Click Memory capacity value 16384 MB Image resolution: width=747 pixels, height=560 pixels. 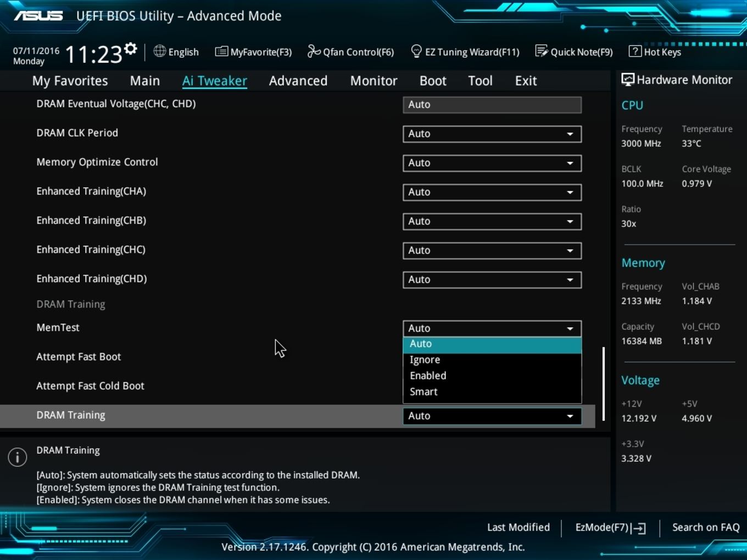(x=642, y=341)
